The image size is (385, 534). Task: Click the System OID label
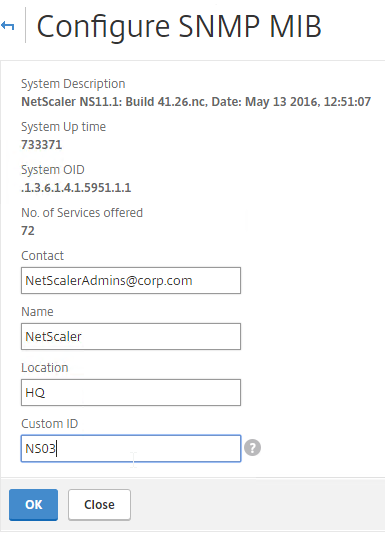pos(53,170)
